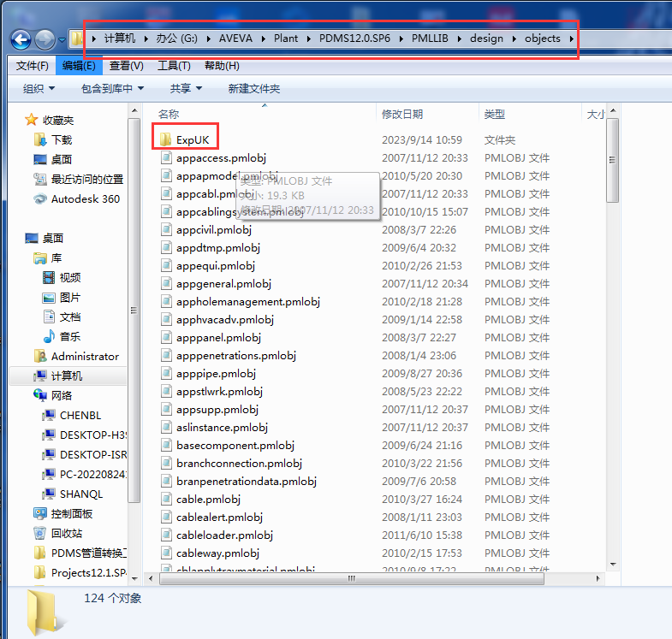This screenshot has width=672, height=639.
Task: Click the 新建文件夹 button
Action: (254, 89)
